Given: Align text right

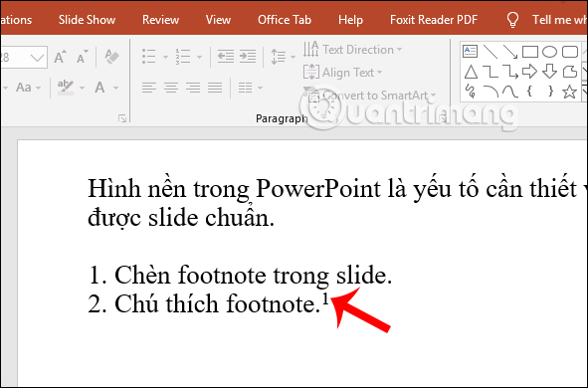Looking at the screenshot, I should point(193,88).
